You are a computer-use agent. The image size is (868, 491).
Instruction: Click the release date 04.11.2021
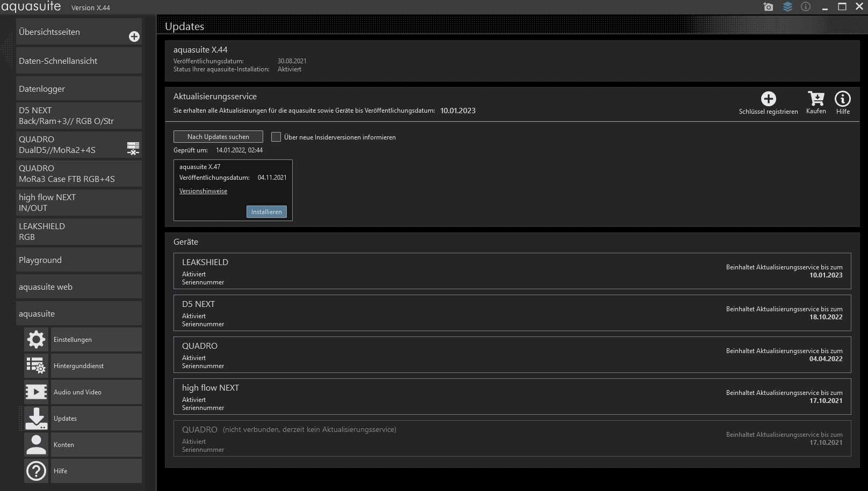click(272, 178)
